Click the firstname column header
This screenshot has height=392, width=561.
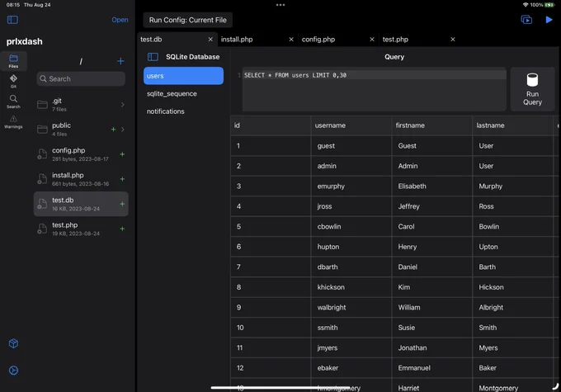[432, 125]
